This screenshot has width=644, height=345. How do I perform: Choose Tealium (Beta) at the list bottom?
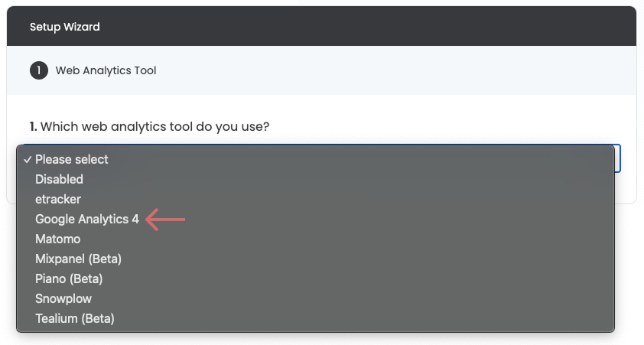[315, 319]
